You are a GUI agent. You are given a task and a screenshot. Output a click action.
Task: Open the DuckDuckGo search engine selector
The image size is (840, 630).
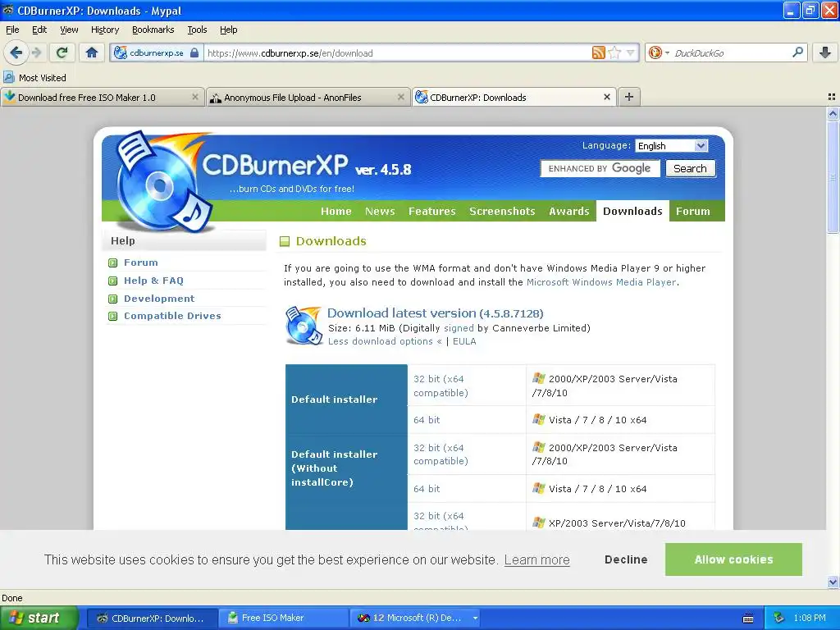659,52
